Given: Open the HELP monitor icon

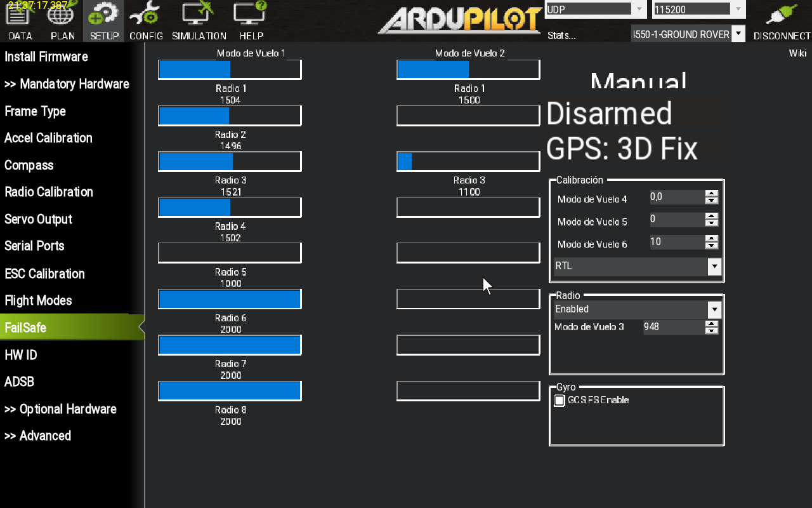Looking at the screenshot, I should click(251, 20).
